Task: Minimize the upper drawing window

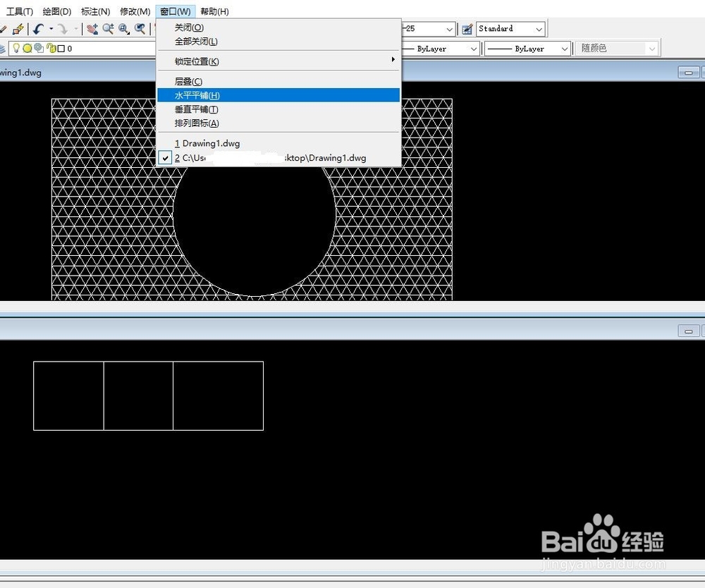Action: point(688,73)
